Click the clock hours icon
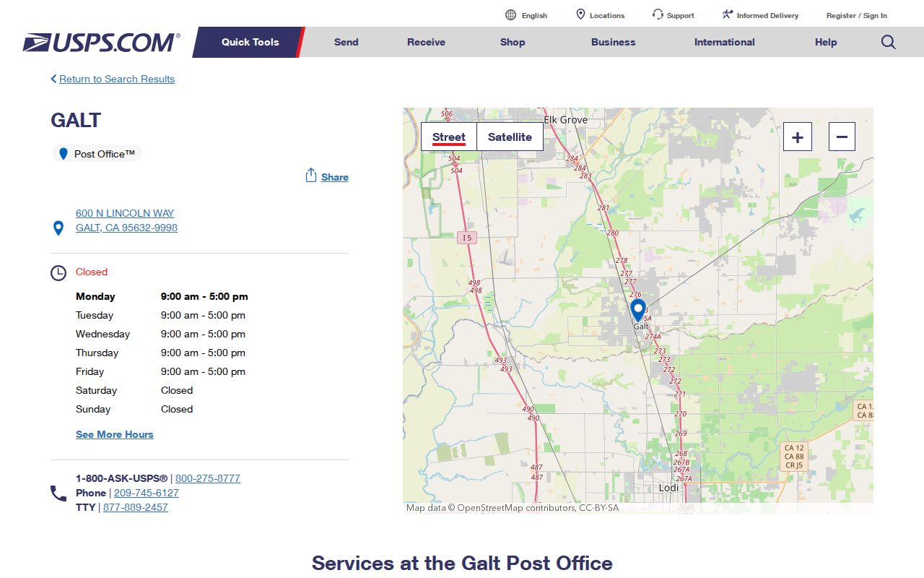 click(58, 273)
